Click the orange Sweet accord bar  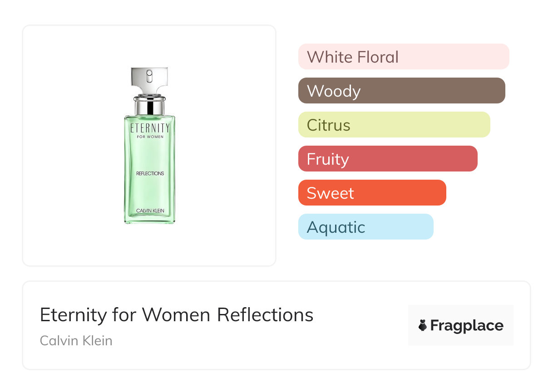click(372, 193)
